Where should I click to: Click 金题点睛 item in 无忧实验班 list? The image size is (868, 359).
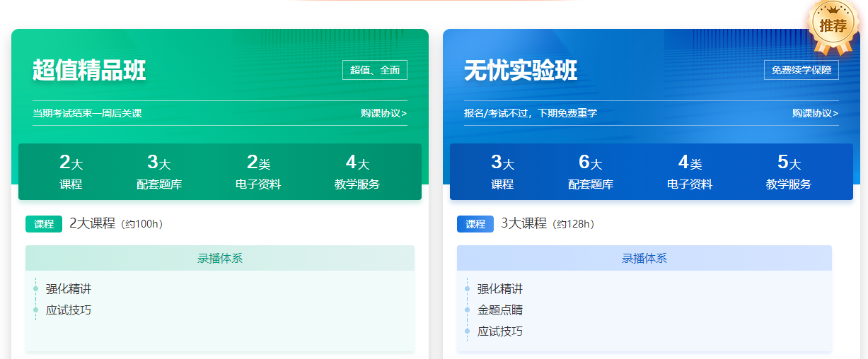pos(500,310)
